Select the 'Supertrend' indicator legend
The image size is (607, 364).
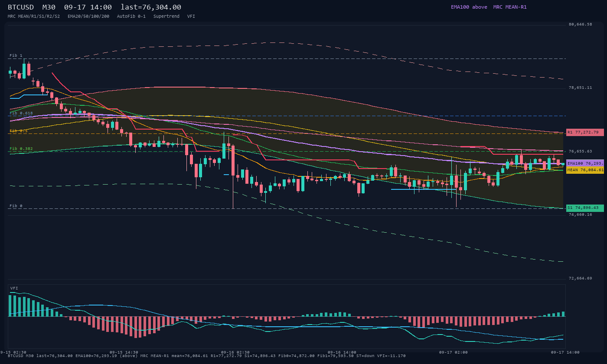(166, 16)
